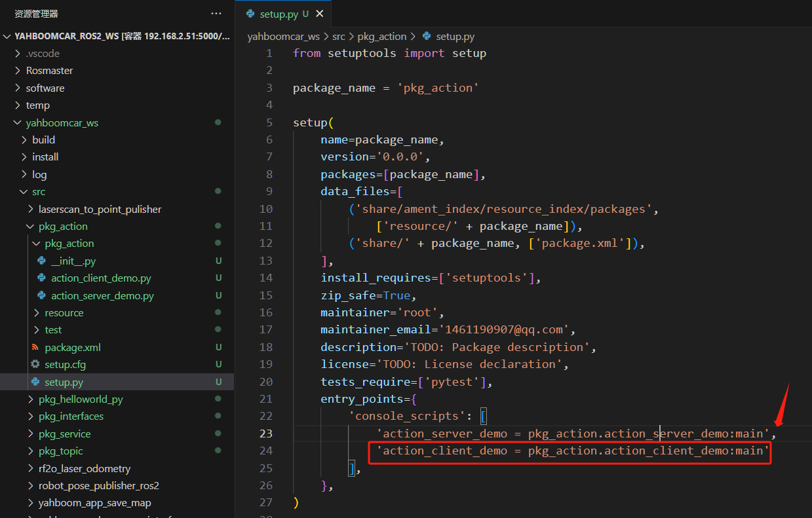Screen dimensions: 812x518
Task: Expand the rf2o_laser_odometry folder
Action: (x=117, y=468)
